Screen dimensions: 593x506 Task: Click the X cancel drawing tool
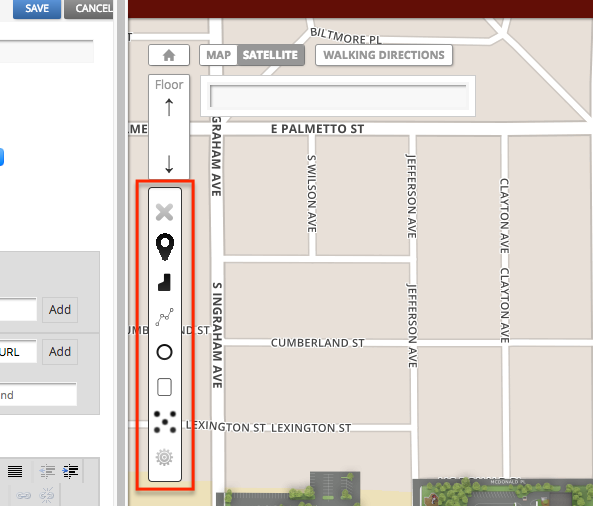click(165, 212)
